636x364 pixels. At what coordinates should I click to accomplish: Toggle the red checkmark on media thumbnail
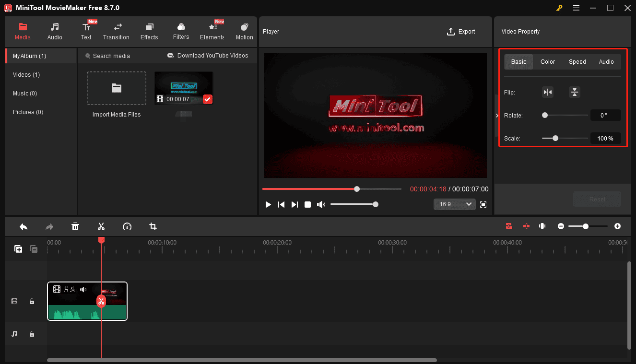[207, 99]
